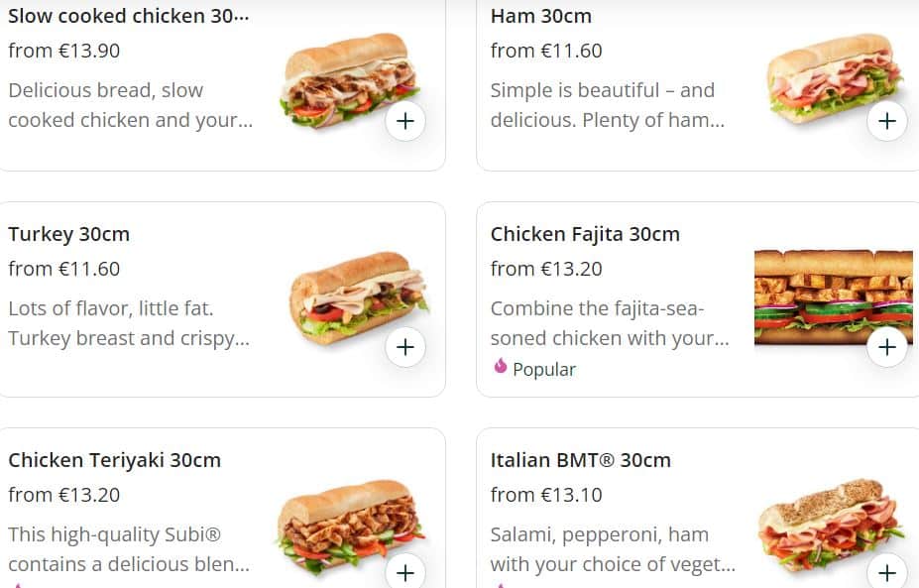This screenshot has width=919, height=588.
Task: Click the Ham 30cm title
Action: click(540, 17)
